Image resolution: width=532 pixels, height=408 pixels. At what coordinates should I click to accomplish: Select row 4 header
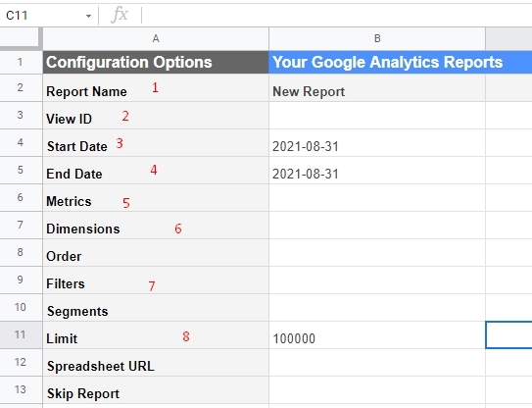pyautogui.click(x=21, y=142)
